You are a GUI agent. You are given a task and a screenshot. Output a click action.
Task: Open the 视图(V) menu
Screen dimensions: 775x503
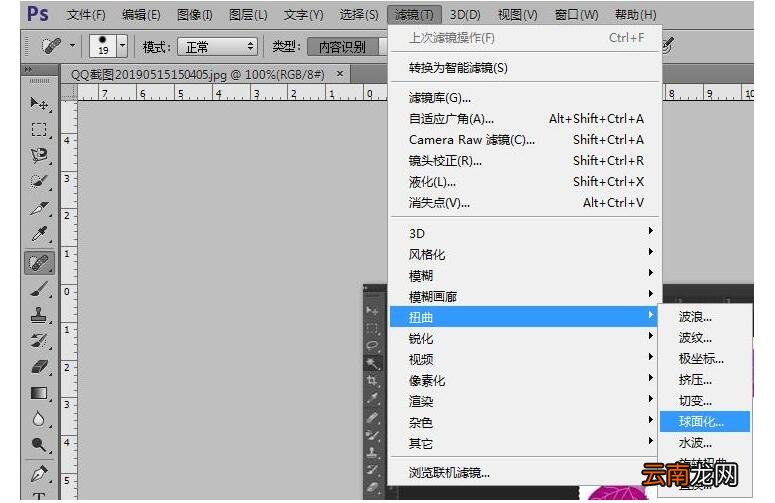[x=517, y=15]
